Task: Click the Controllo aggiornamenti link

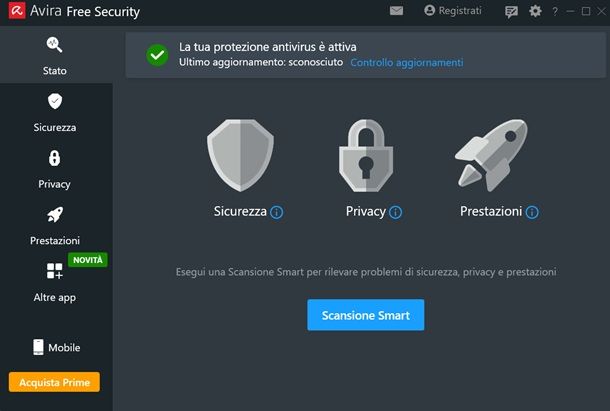Action: click(x=406, y=62)
